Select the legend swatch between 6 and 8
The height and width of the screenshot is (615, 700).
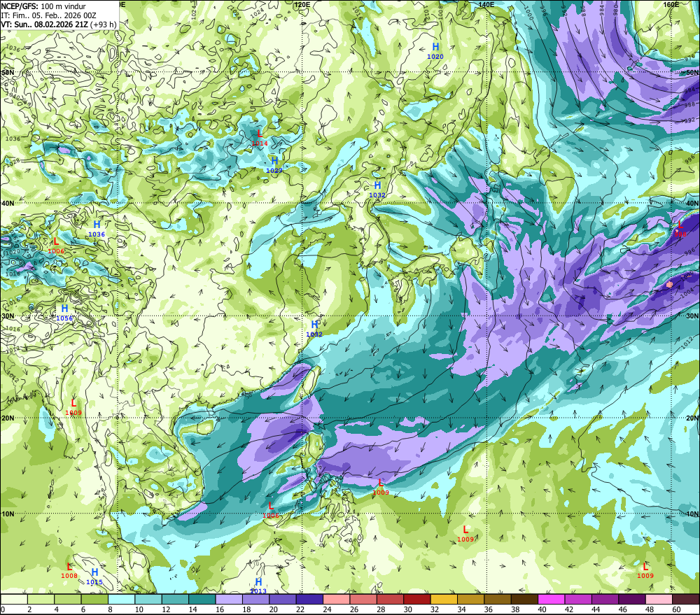pos(94,599)
